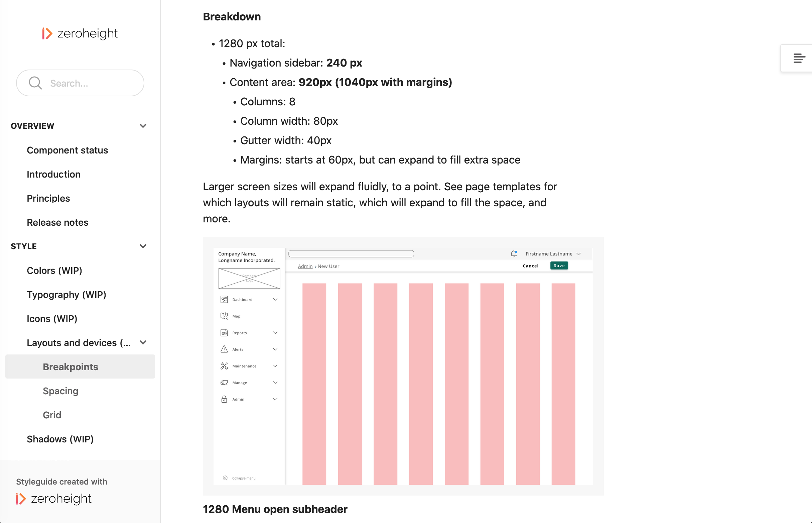Expand the Firstname Lastname dropdown

pos(578,254)
